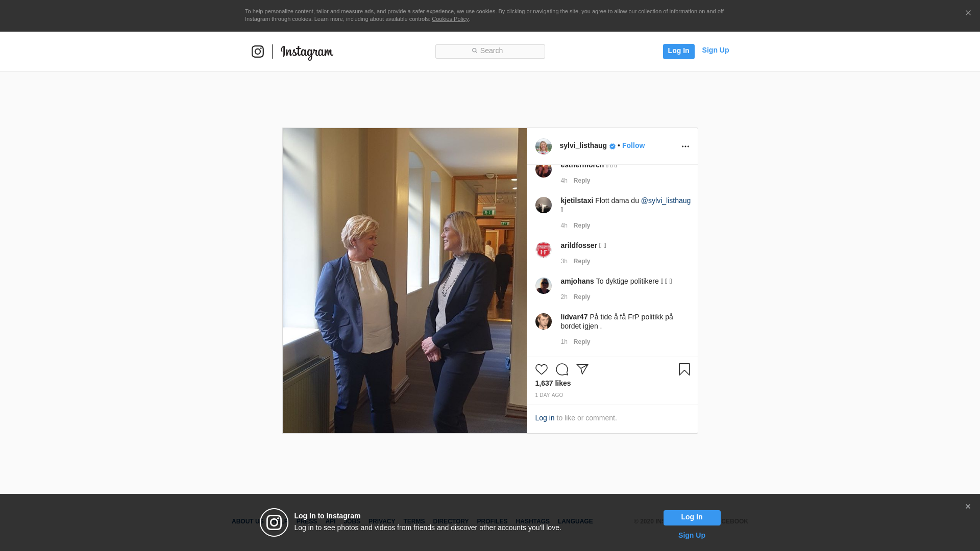Click the Instagram camera glyph logo
This screenshot has height=551, width=980.
(x=258, y=52)
